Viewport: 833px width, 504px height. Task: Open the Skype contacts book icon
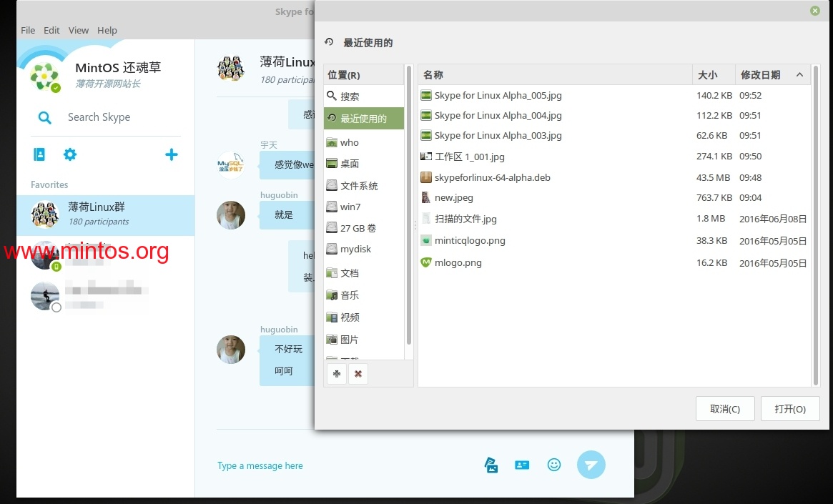point(39,154)
